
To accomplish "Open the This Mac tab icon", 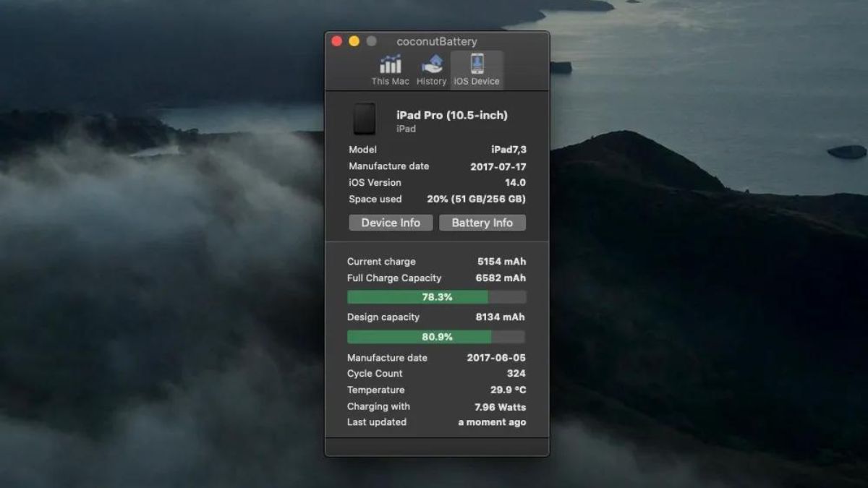I will [391, 64].
